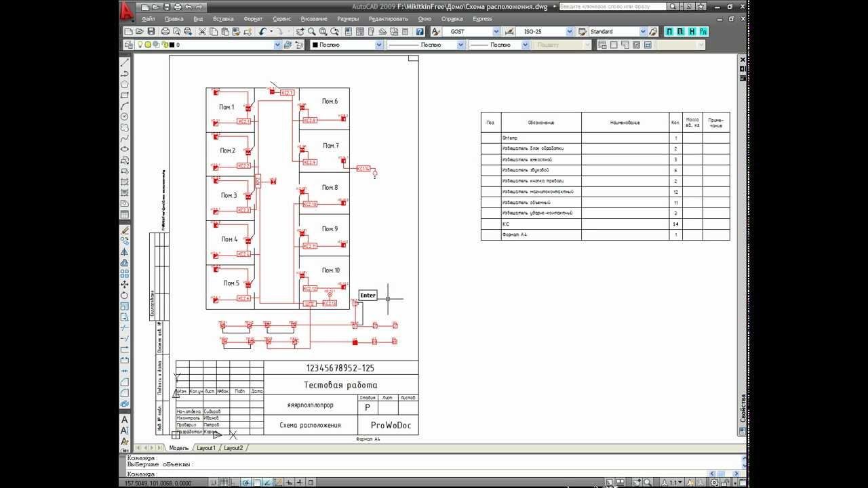The width and height of the screenshot is (868, 488).
Task: Click the Table Style icon beside Standard
Action: click(x=582, y=31)
